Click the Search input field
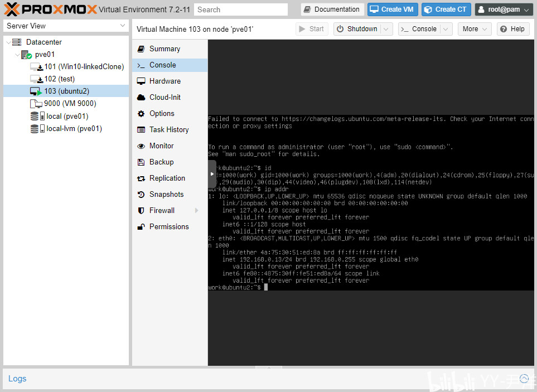This screenshot has width=537, height=392. [241, 9]
